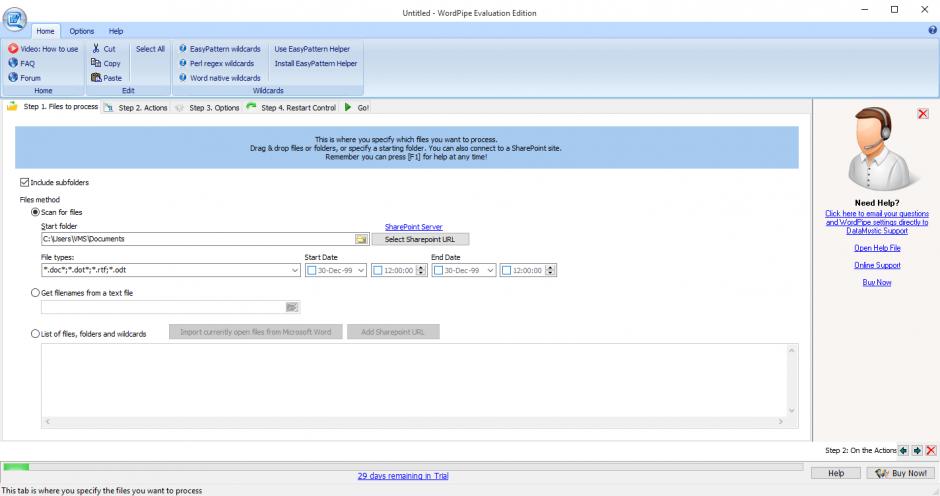This screenshot has height=496, width=940.
Task: Click the Copy icon in Edit group
Action: (x=96, y=63)
